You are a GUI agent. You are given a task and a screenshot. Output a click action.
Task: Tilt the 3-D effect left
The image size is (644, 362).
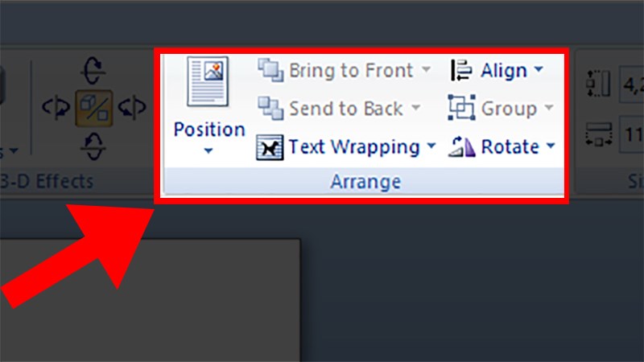(56, 108)
